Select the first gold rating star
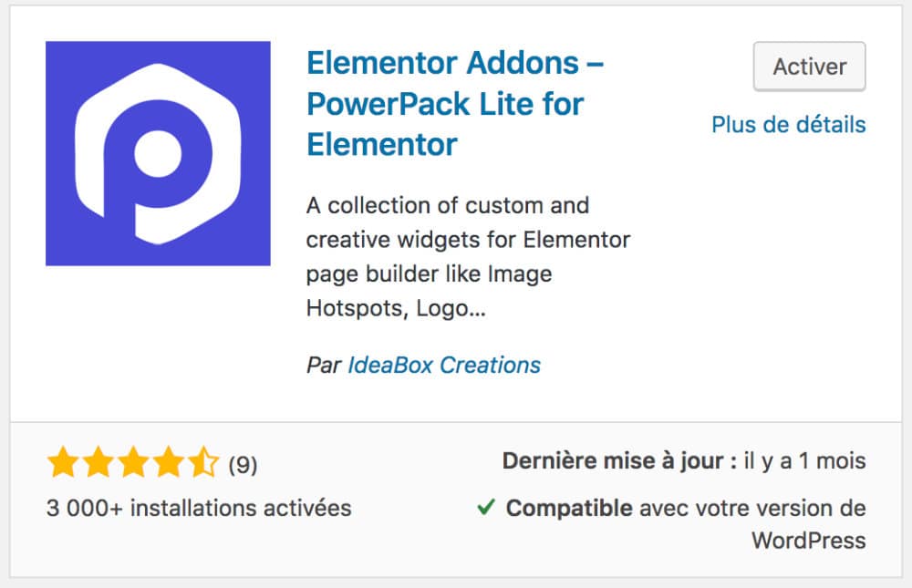This screenshot has width=912, height=588. pyautogui.click(x=63, y=462)
